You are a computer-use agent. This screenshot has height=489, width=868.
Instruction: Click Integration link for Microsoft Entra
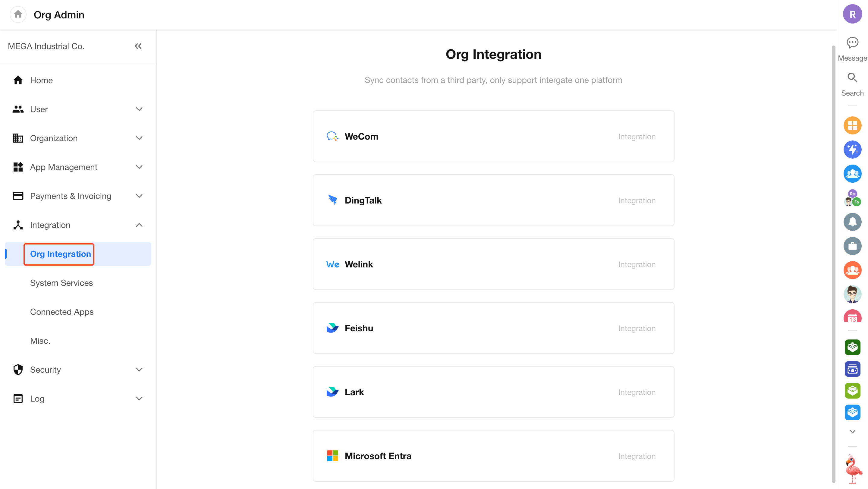coord(637,456)
